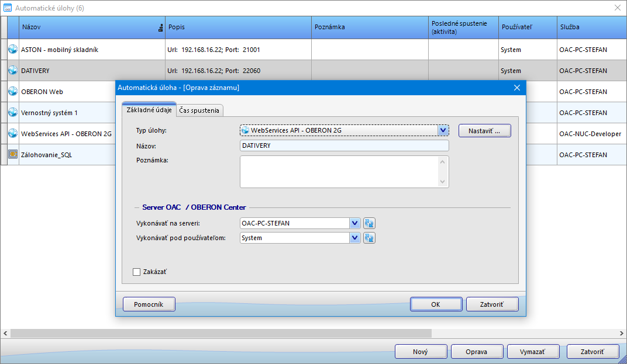This screenshot has height=364, width=627.
Task: Click the Popis cell with Port: 21001
Action: (238, 50)
